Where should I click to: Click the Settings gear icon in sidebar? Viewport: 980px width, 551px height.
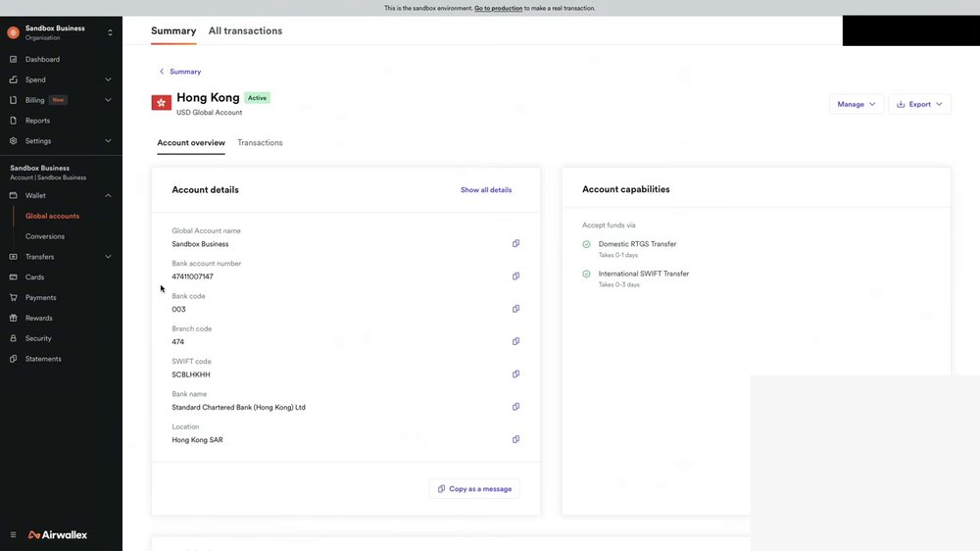point(13,141)
